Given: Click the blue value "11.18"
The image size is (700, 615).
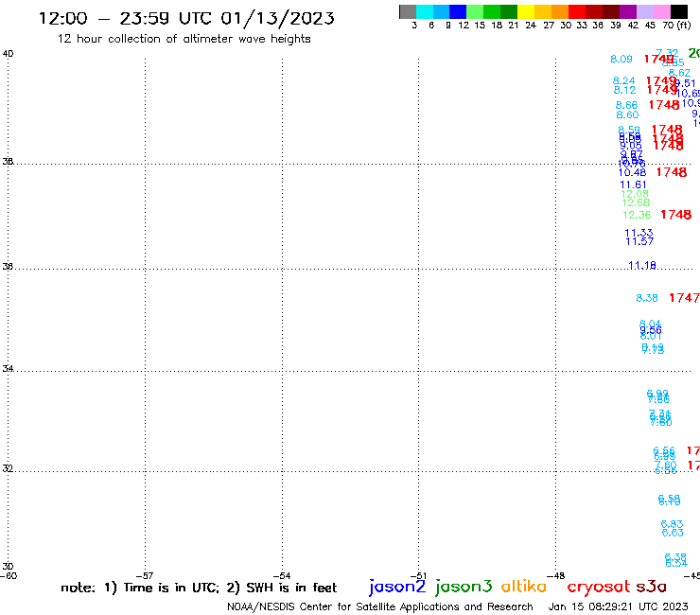Looking at the screenshot, I should [642, 266].
